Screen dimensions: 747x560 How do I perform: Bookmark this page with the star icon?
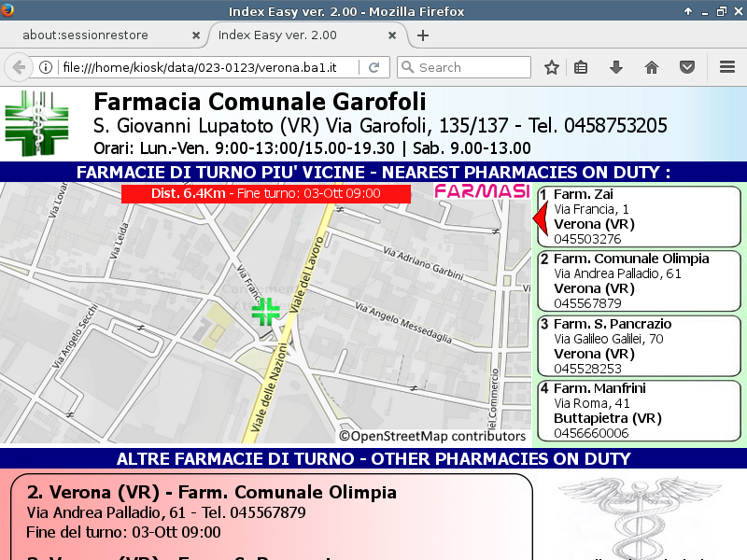[x=552, y=67]
